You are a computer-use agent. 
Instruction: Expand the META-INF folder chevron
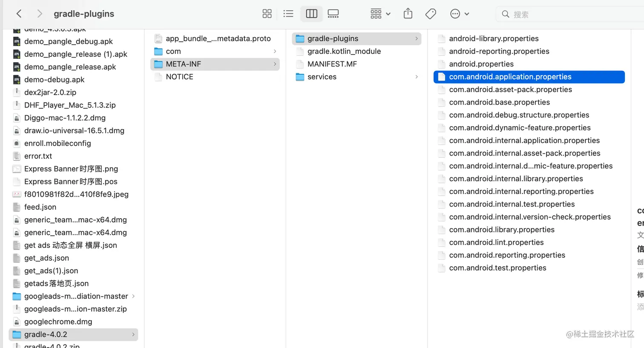[275, 64]
